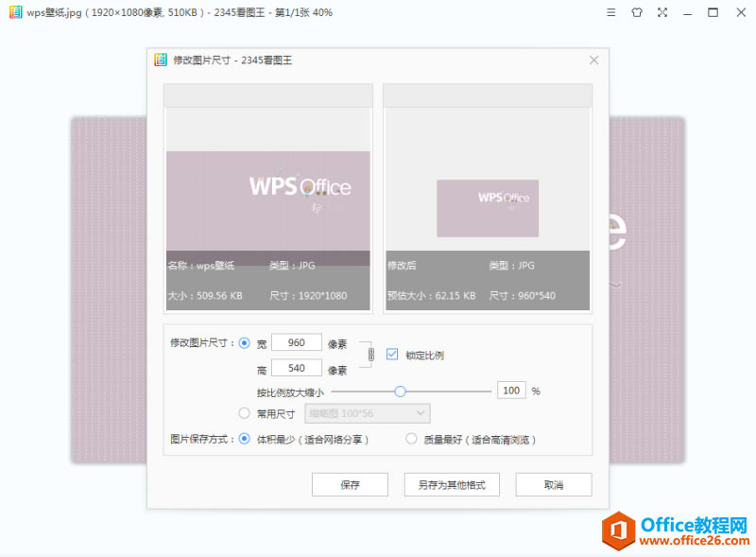Minimize the 2345看图王 main window

tap(688, 13)
